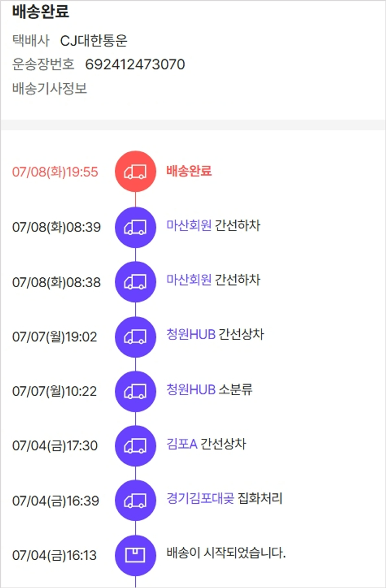386x588 pixels.
Task: Click the red delivery-complete truck icon
Action: (135, 171)
